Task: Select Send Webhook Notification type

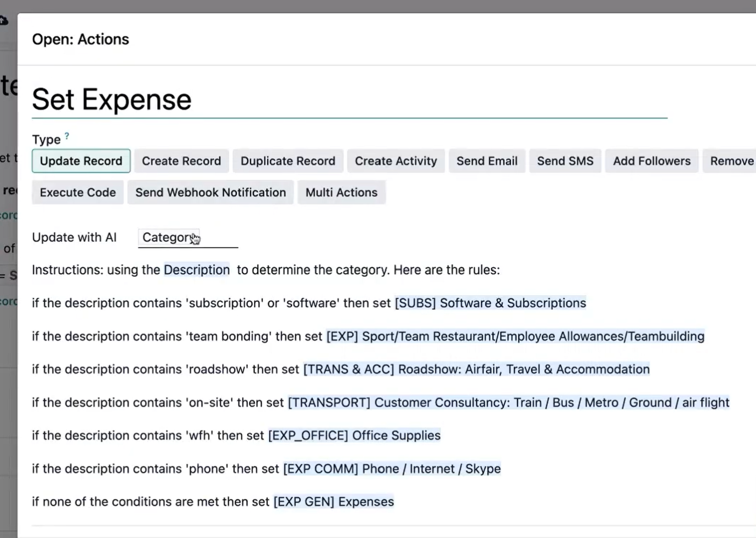Action: pyautogui.click(x=210, y=193)
